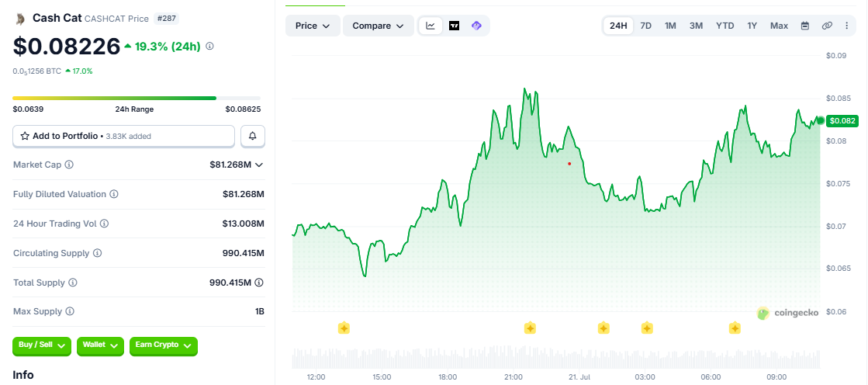Click the 21. Jul date axis label
The width and height of the screenshot is (868, 385).
[x=579, y=377]
